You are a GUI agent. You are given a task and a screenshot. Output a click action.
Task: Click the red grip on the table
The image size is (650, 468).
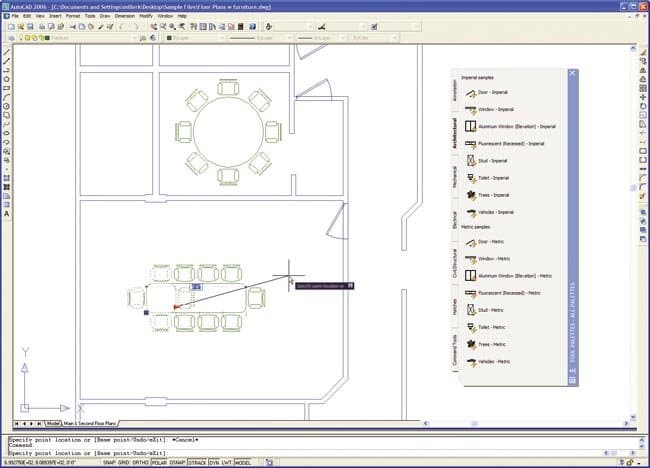(x=176, y=307)
